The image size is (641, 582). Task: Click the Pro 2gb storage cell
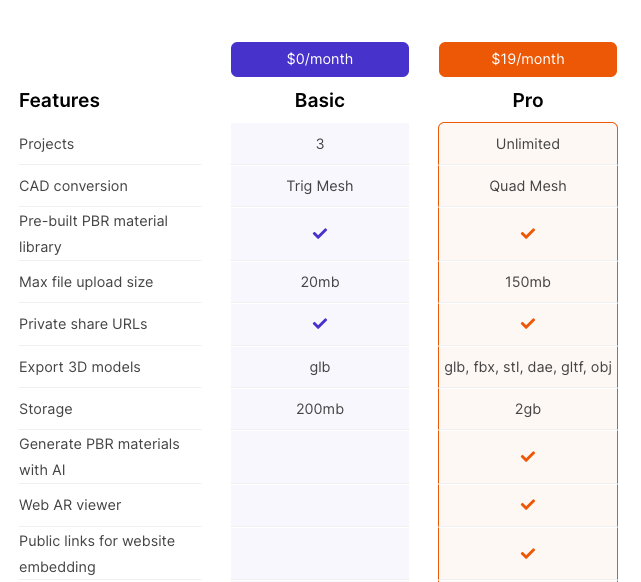point(528,409)
